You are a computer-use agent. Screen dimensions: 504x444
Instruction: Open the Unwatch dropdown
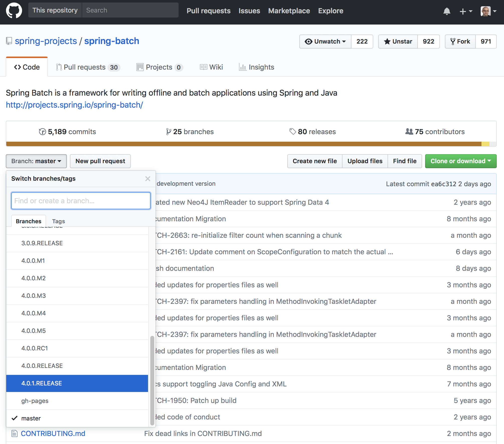point(325,42)
